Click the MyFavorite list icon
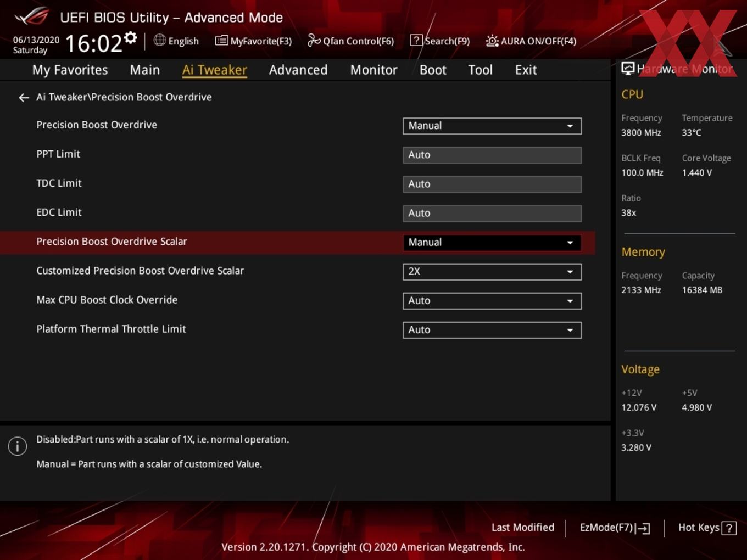The image size is (747, 560). 221,41
